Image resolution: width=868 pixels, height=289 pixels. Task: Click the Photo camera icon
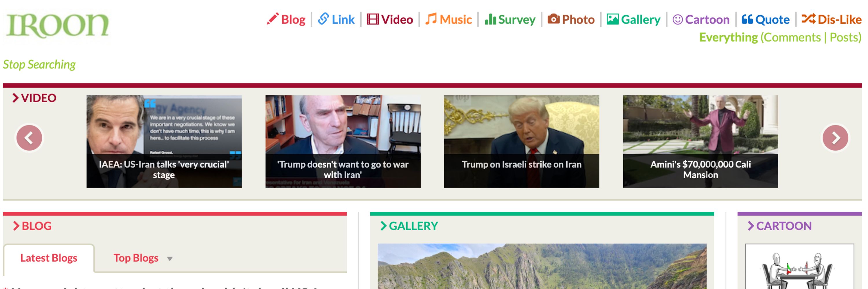(553, 19)
